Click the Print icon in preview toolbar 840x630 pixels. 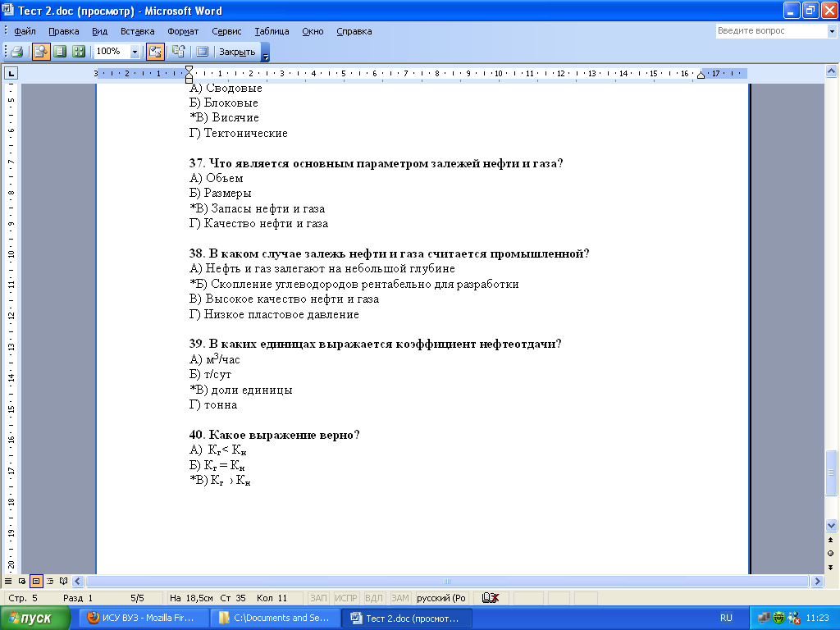click(x=17, y=52)
